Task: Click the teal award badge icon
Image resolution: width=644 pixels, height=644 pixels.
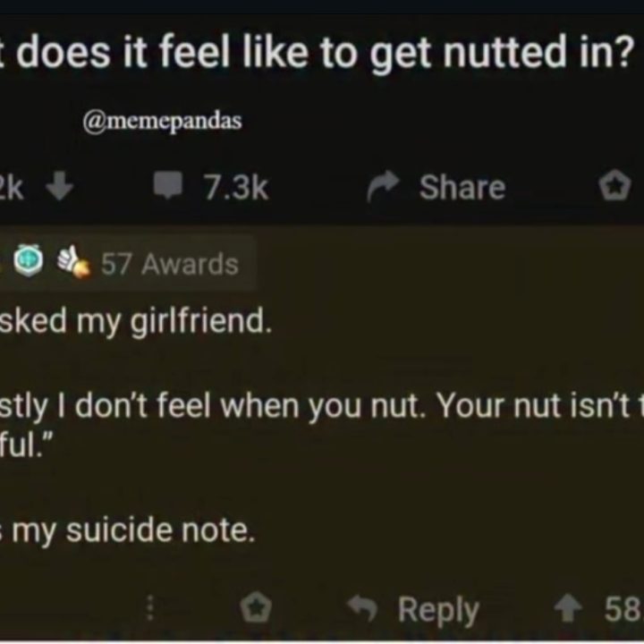Action: [30, 264]
